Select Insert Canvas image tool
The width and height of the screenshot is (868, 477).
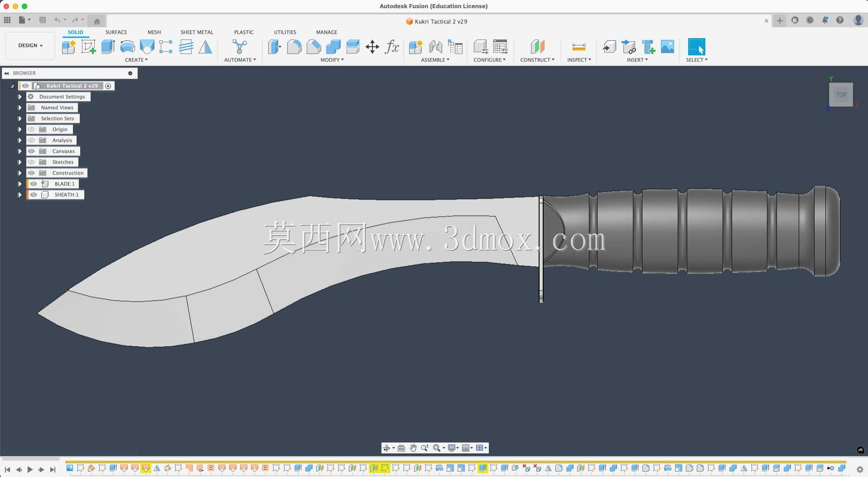click(668, 47)
